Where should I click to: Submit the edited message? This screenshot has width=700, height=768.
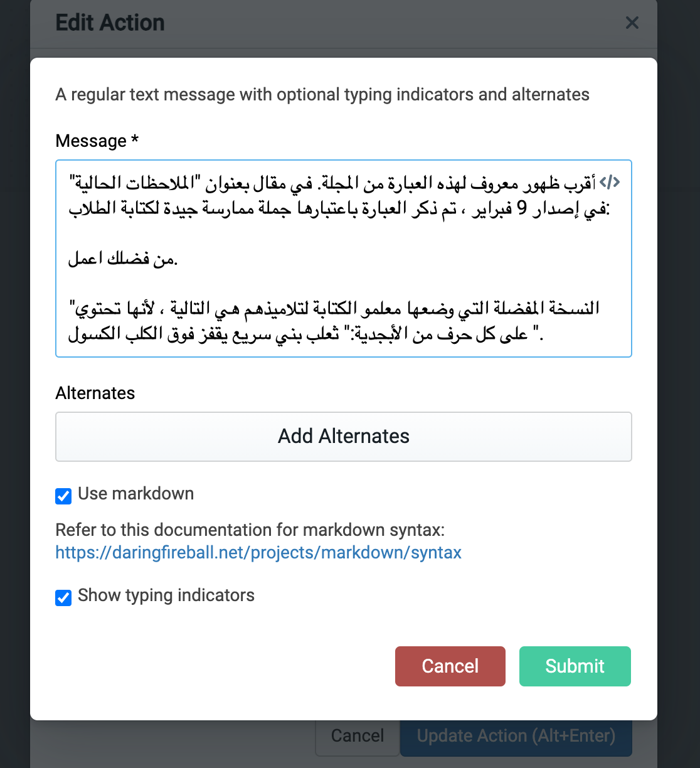point(574,666)
